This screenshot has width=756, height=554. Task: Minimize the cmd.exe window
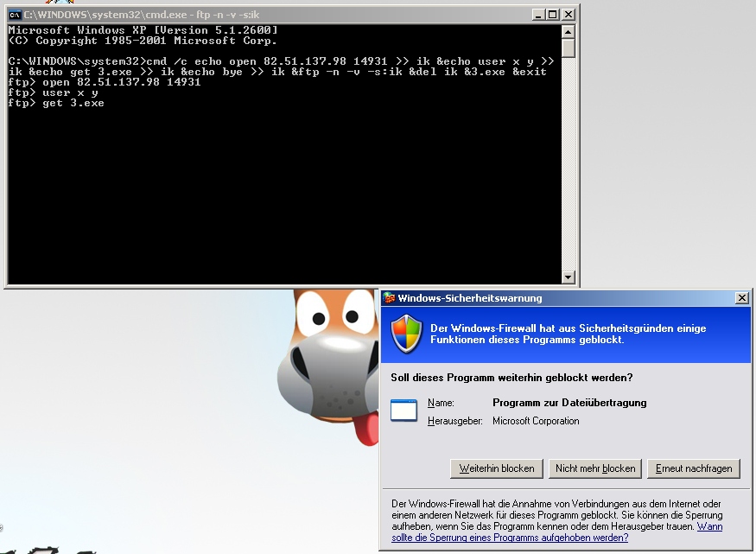click(x=538, y=15)
